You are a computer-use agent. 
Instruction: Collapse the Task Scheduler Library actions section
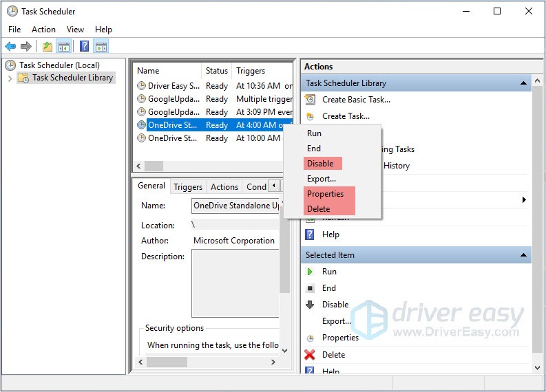point(523,83)
